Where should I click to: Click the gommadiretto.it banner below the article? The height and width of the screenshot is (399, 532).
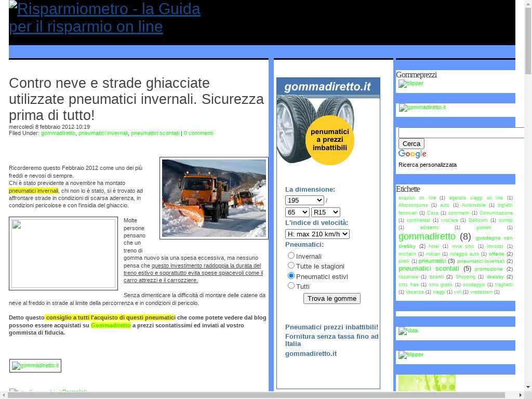pos(35,366)
